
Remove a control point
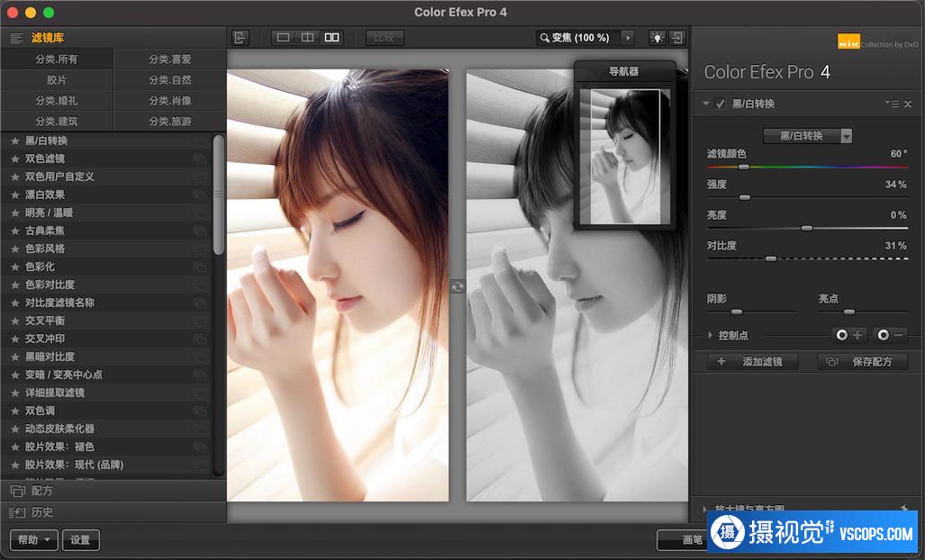coord(891,335)
